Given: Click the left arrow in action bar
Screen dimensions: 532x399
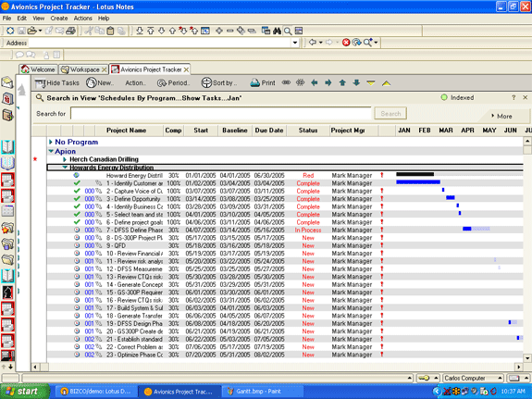Looking at the screenshot, I should pyautogui.click(x=315, y=82).
